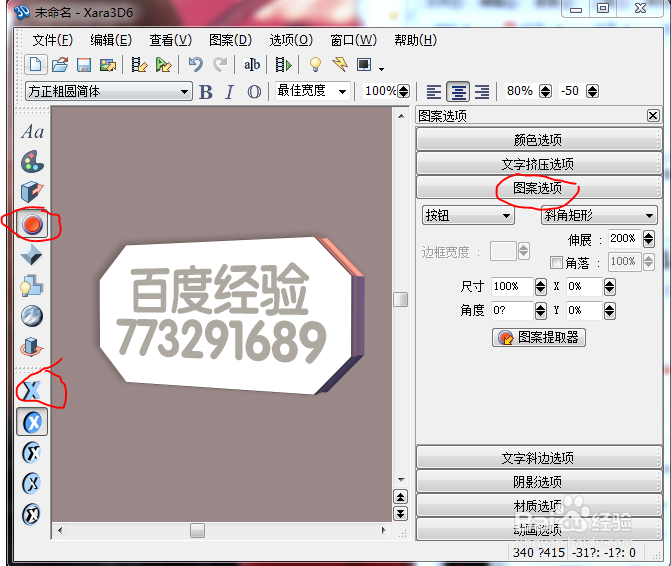
Task: Click the export image icon
Action: point(108,65)
